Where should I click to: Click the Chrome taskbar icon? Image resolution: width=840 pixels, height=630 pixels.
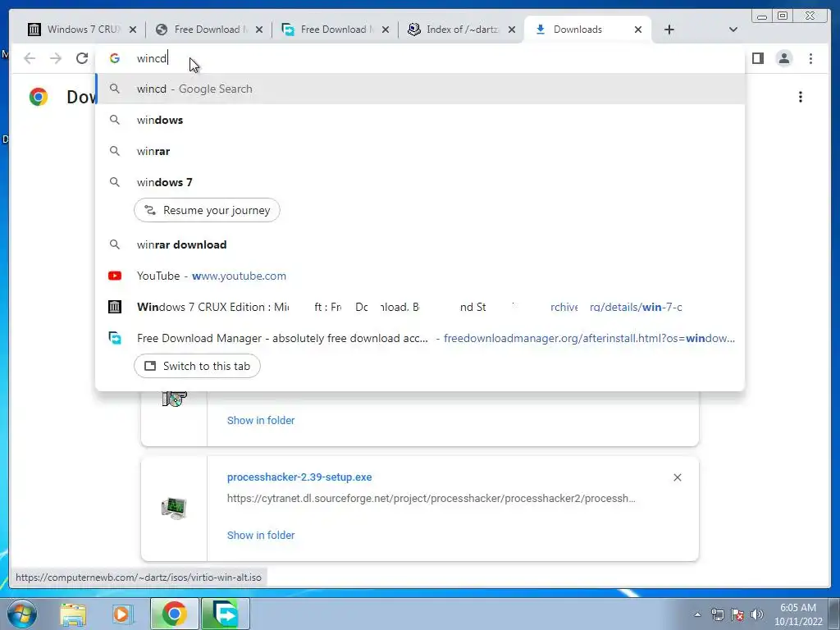(x=174, y=614)
